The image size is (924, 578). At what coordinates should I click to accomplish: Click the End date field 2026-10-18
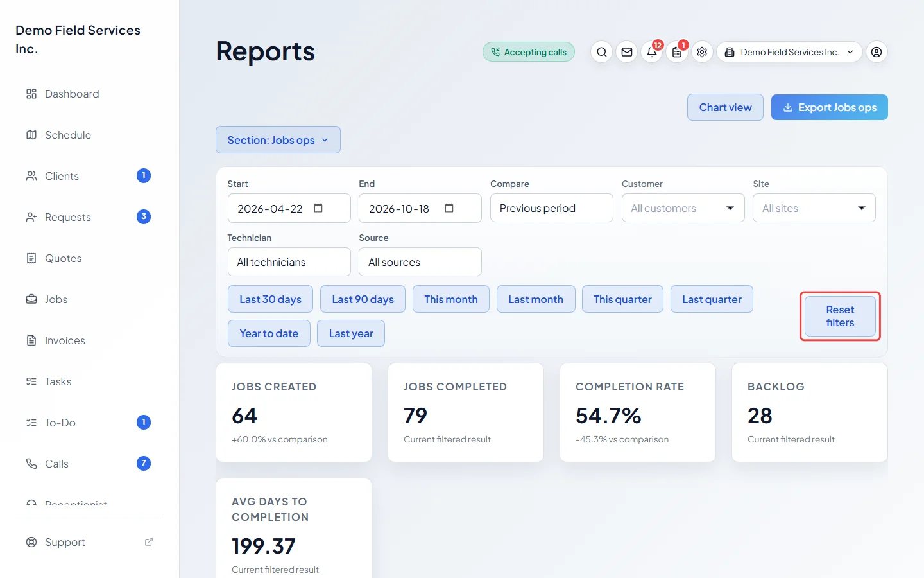coord(420,208)
